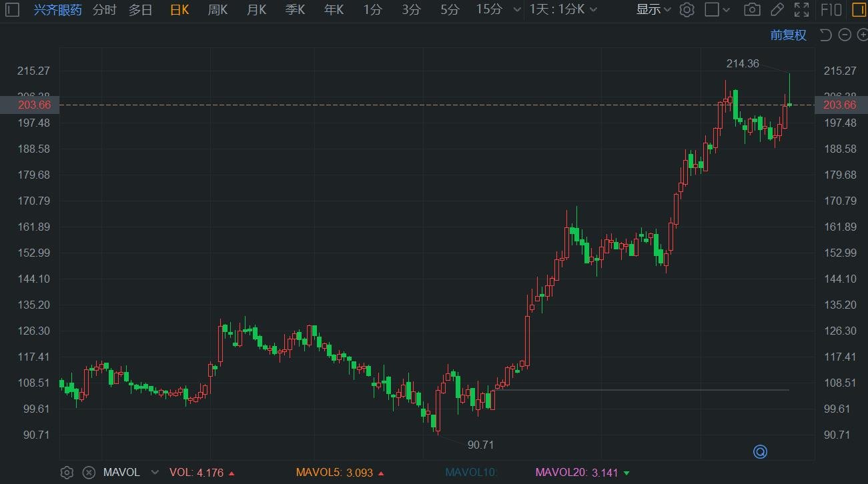
Task: Remove the MAVOL indicator panel
Action: coord(89,473)
